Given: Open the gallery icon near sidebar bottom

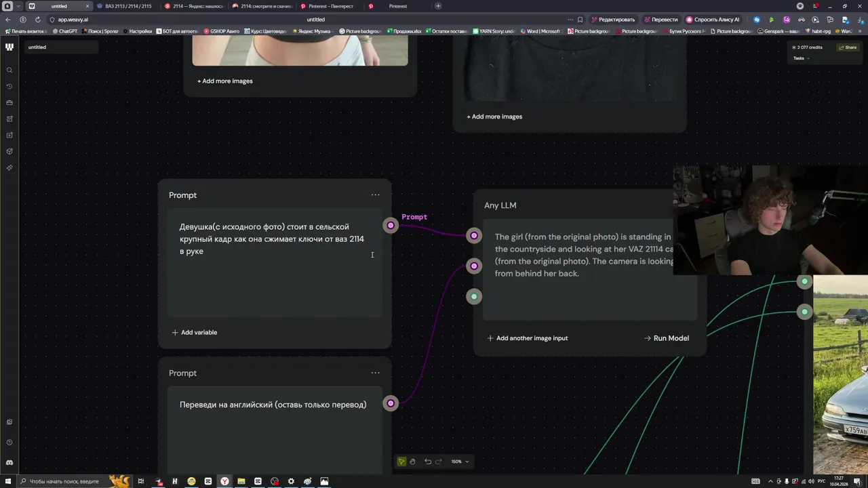Looking at the screenshot, I should [9, 422].
